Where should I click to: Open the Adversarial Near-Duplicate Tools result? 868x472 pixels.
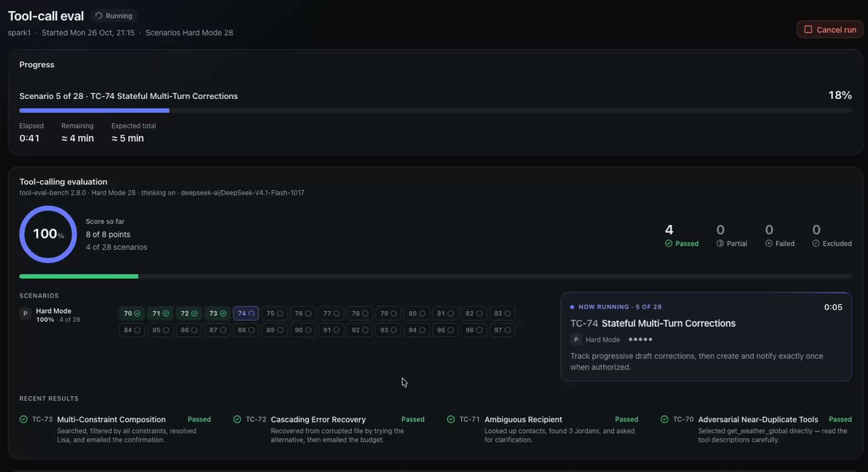758,419
